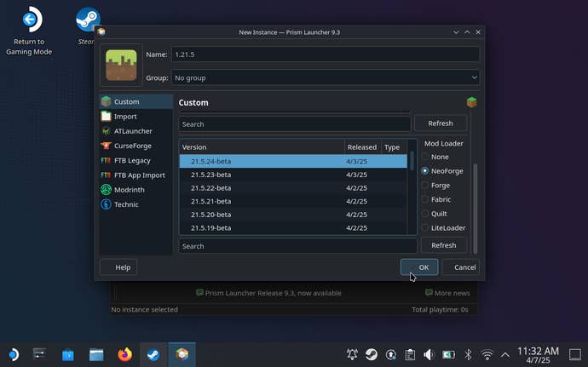
Task: Click the Steam tray icon
Action: point(372,354)
